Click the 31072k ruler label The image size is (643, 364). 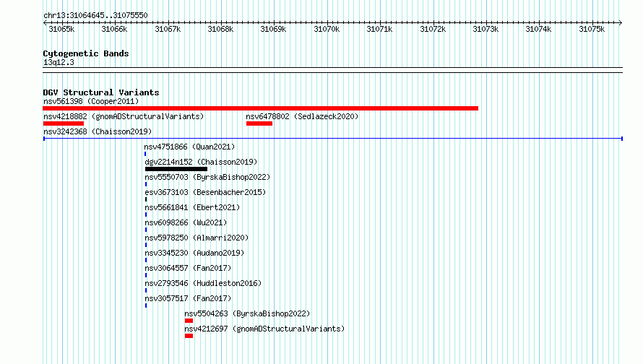433,29
